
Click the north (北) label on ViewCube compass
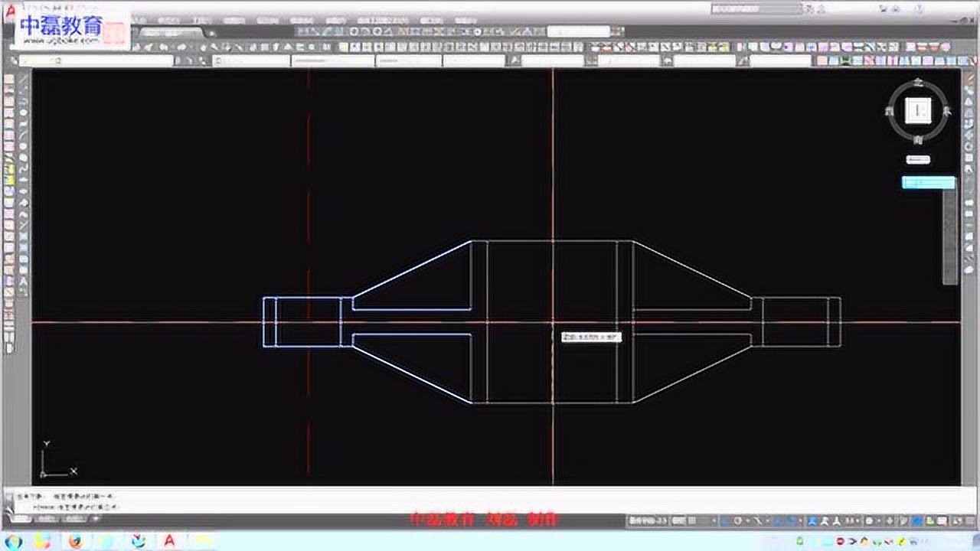(918, 82)
